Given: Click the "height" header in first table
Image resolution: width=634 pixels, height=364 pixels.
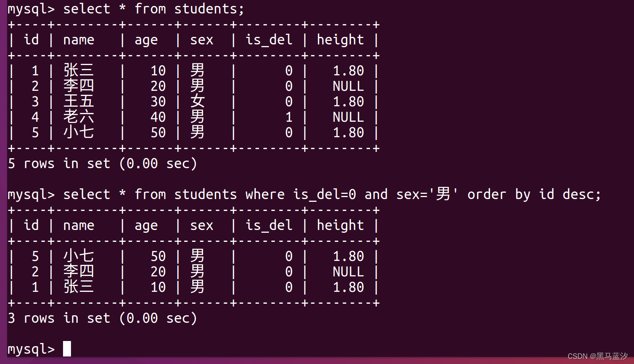Looking at the screenshot, I should [340, 40].
